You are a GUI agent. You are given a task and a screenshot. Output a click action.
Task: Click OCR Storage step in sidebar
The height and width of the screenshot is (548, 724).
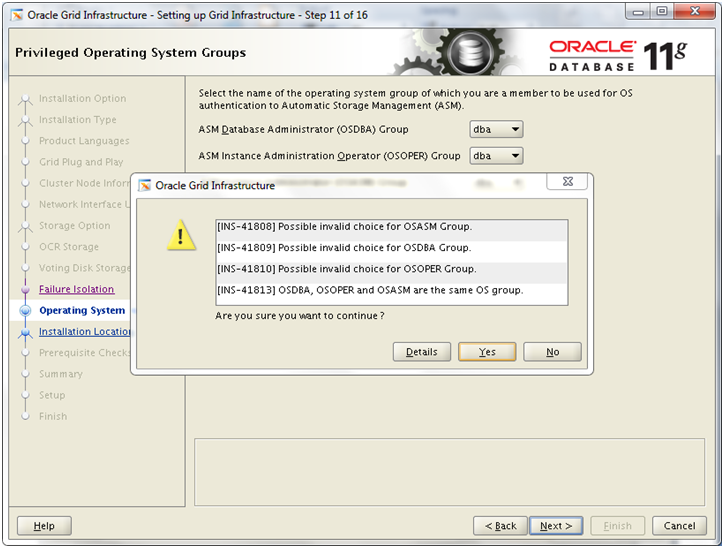pos(69,247)
